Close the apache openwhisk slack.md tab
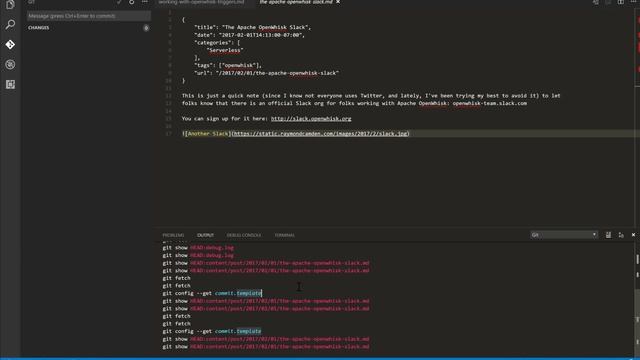Image resolution: width=640 pixels, height=360 pixels. pyautogui.click(x=338, y=2)
